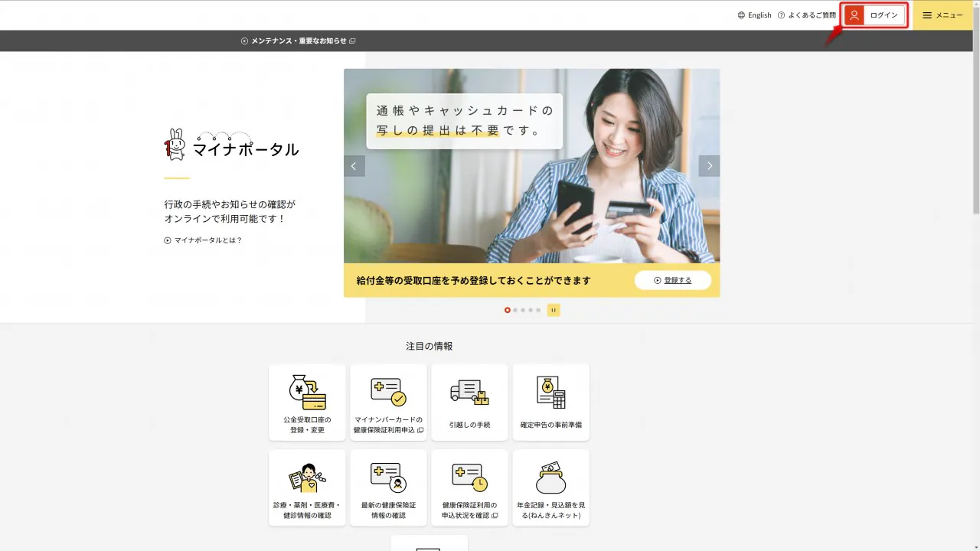
Task: Select the first carousel indicator dot
Action: tap(507, 310)
